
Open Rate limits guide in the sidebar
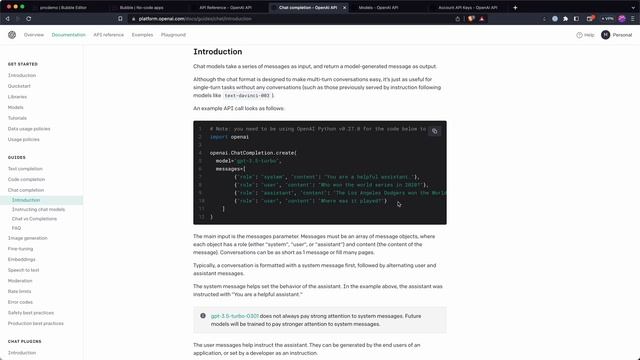click(x=20, y=291)
